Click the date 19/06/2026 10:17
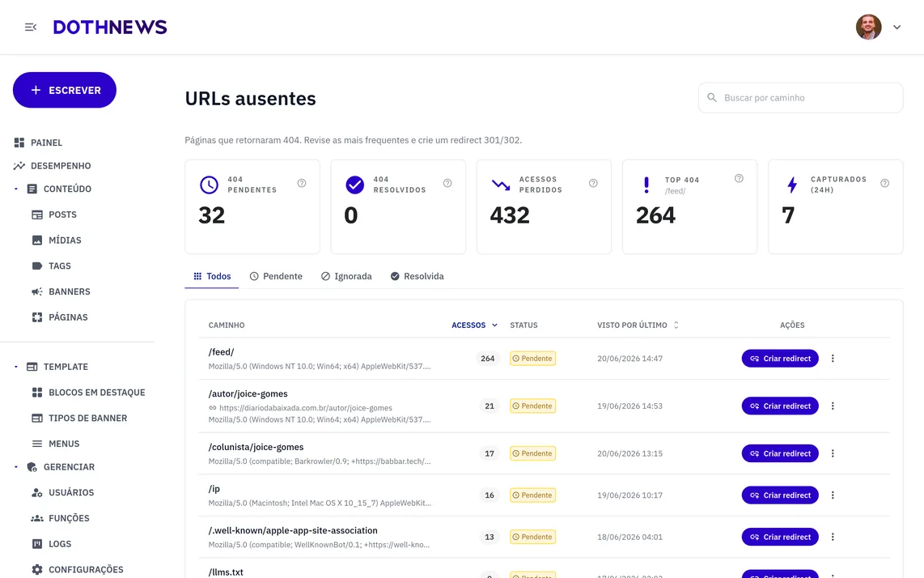This screenshot has width=924, height=578. coord(629,495)
